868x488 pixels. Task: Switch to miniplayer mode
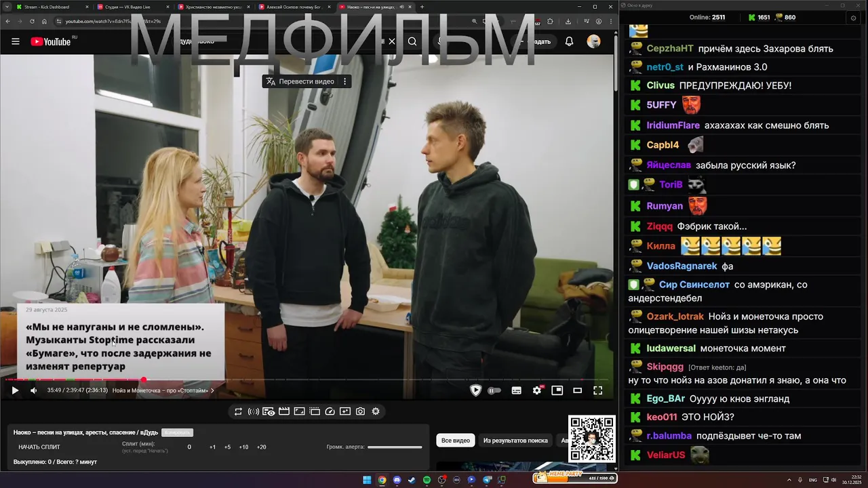(x=557, y=390)
